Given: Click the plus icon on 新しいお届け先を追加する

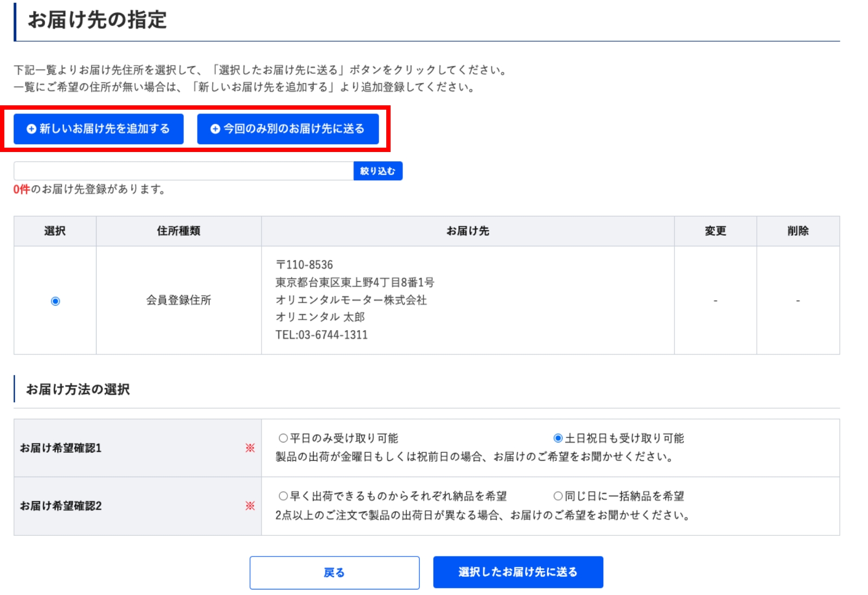Looking at the screenshot, I should coord(31,129).
